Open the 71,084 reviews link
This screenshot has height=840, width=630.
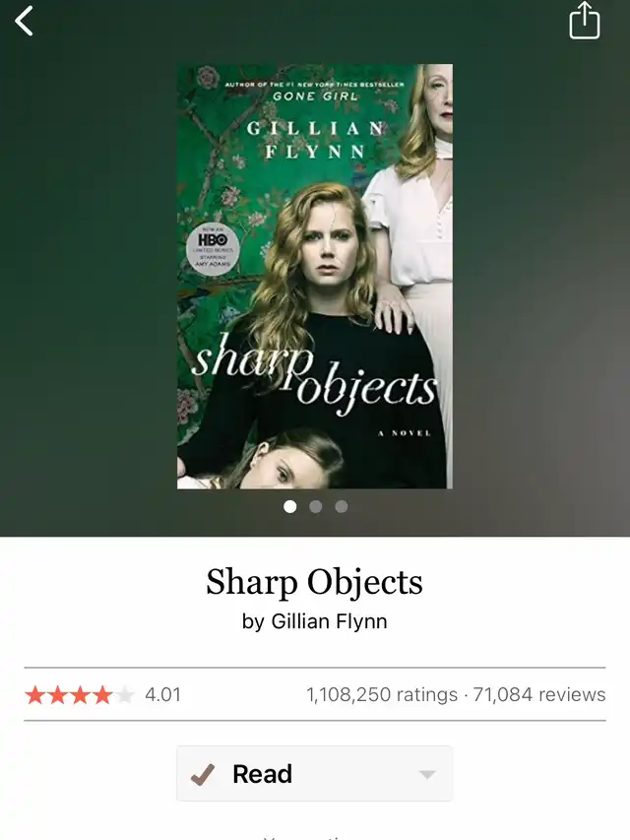click(539, 694)
